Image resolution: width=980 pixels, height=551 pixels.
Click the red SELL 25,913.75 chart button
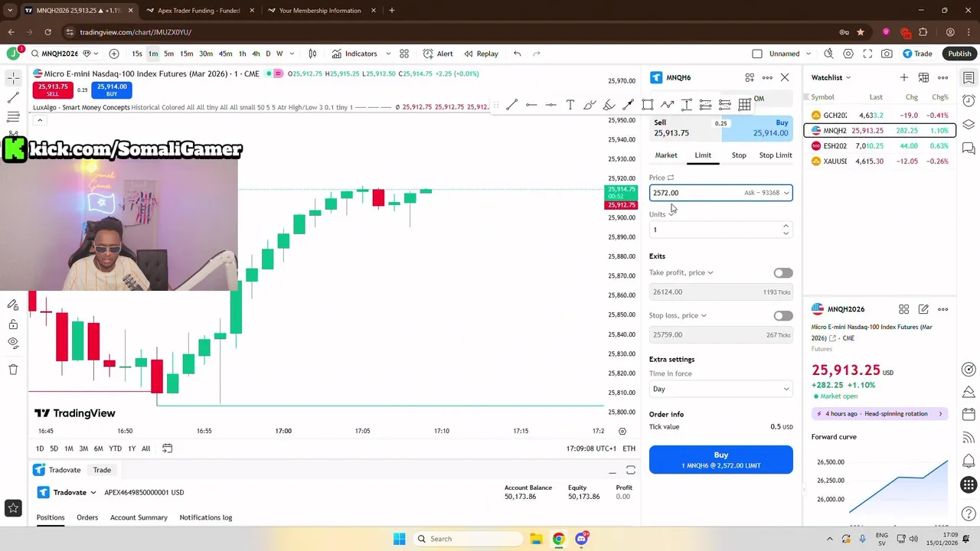[x=53, y=90]
